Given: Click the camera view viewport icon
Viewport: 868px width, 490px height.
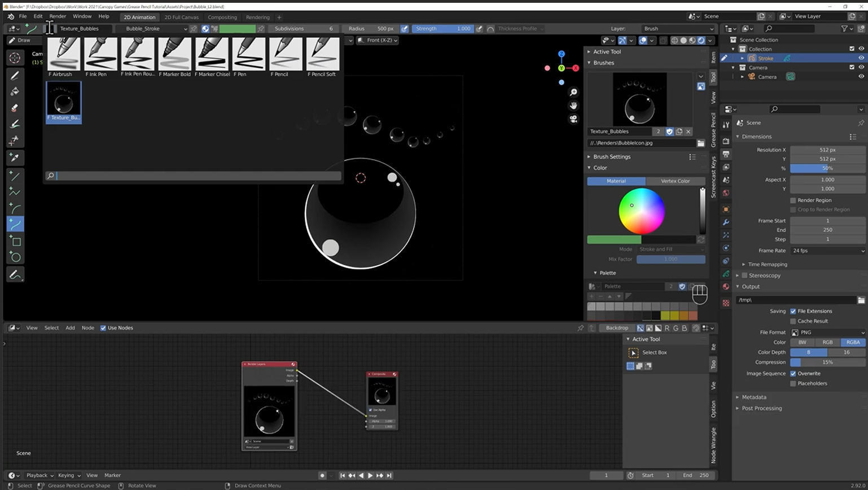Looking at the screenshot, I should tap(573, 119).
